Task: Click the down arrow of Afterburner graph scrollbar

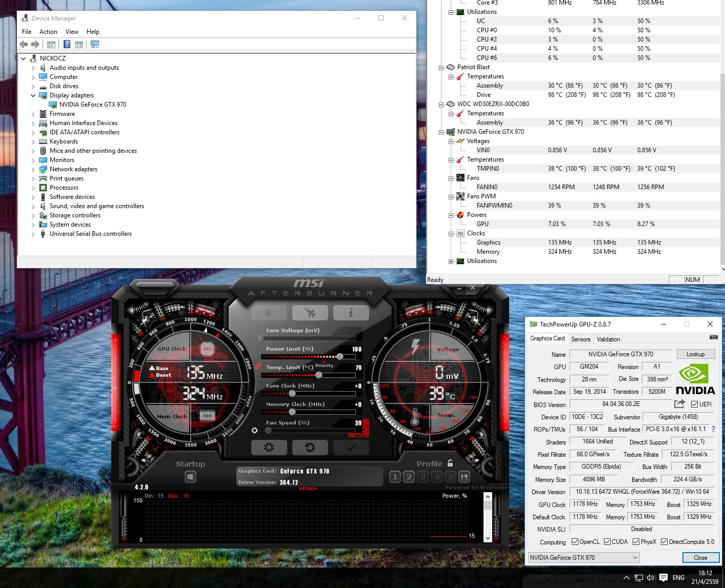Action: pyautogui.click(x=488, y=538)
